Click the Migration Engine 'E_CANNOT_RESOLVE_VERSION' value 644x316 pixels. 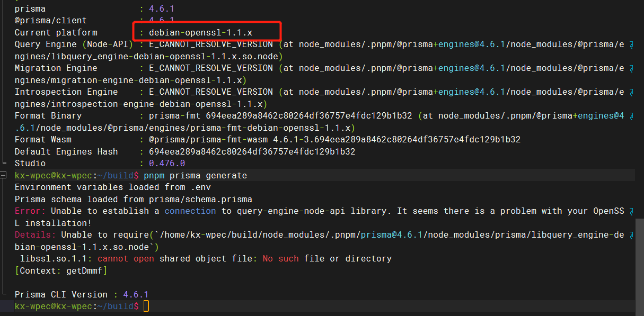(x=211, y=68)
